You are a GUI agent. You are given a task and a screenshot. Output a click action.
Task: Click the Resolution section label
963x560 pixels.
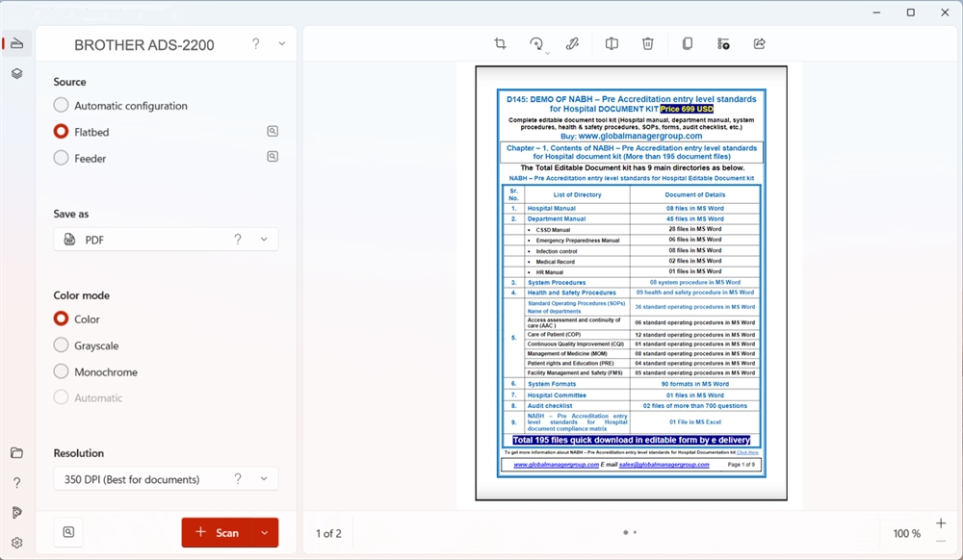point(79,453)
